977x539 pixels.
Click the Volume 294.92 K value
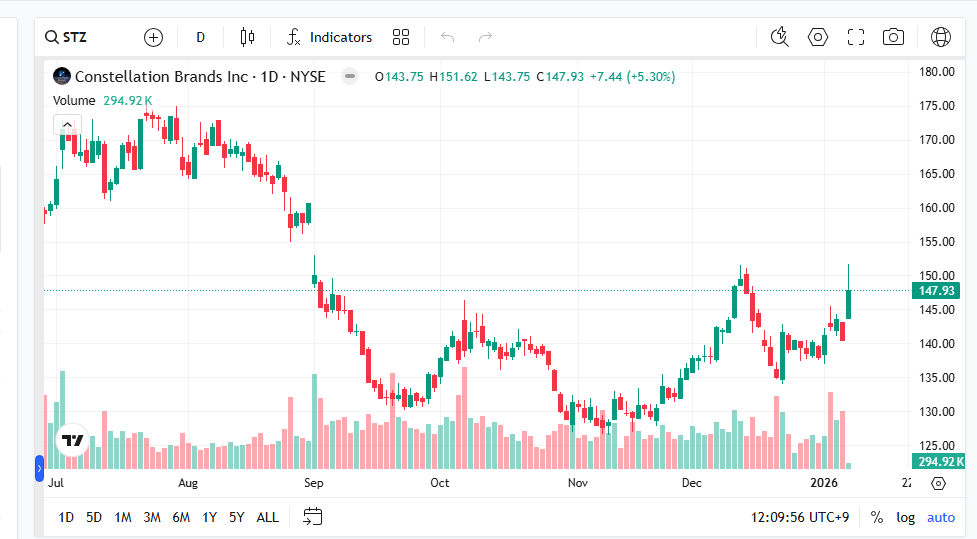tap(127, 100)
